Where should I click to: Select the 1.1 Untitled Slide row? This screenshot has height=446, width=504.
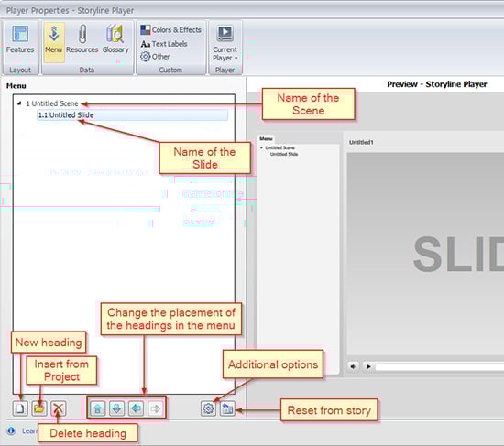point(133,115)
